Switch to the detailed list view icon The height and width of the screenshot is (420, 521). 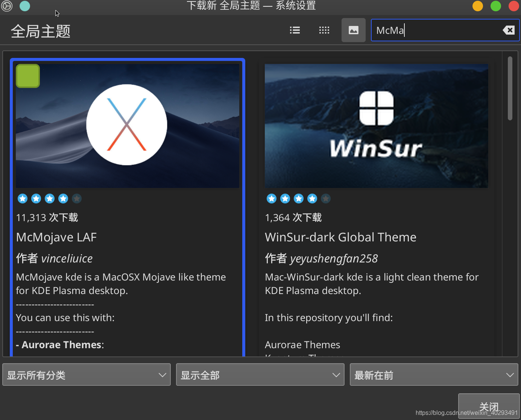[x=295, y=30]
